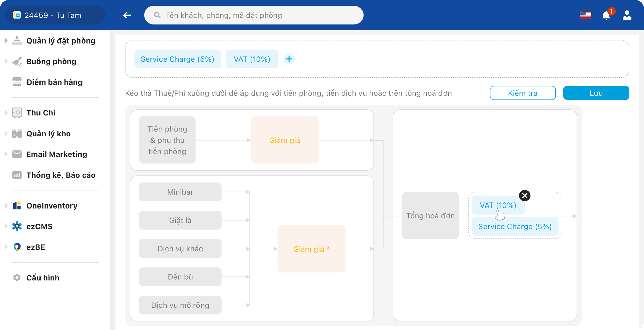Expand Quản lý đặt phòng menu arrow
The width and height of the screenshot is (644, 330).
[x=6, y=40]
